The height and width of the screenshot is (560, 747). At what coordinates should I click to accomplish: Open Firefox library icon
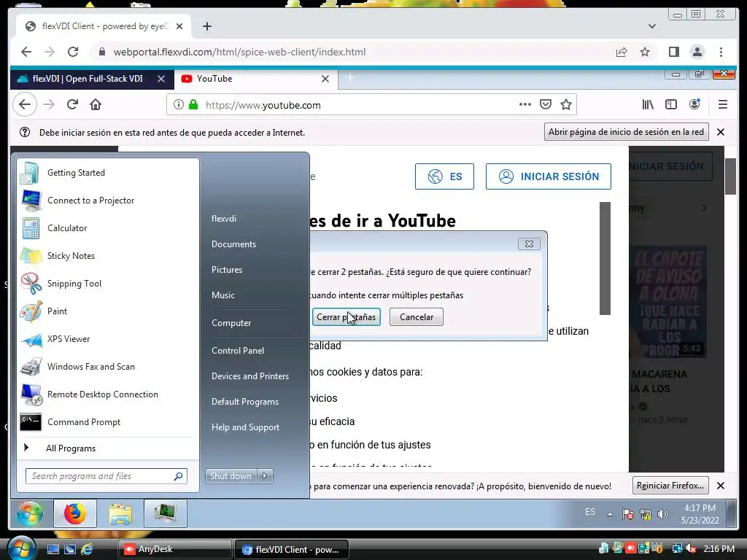pyautogui.click(x=648, y=104)
